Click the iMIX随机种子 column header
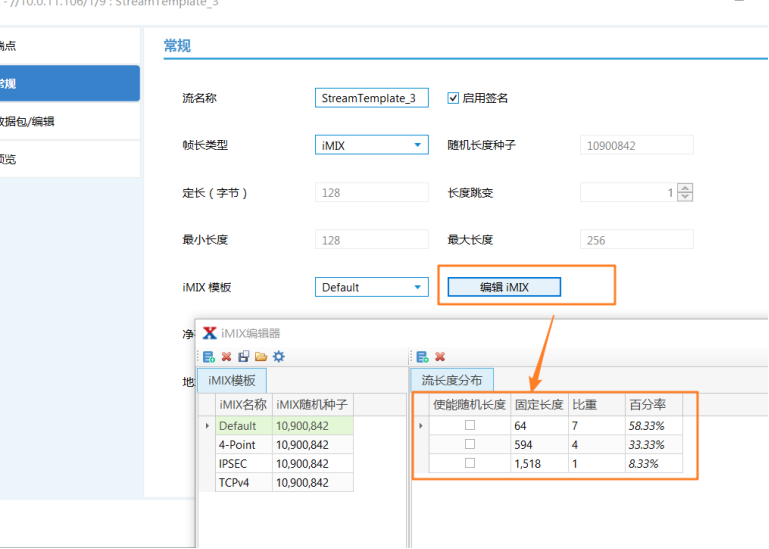The image size is (769, 549). [x=312, y=405]
